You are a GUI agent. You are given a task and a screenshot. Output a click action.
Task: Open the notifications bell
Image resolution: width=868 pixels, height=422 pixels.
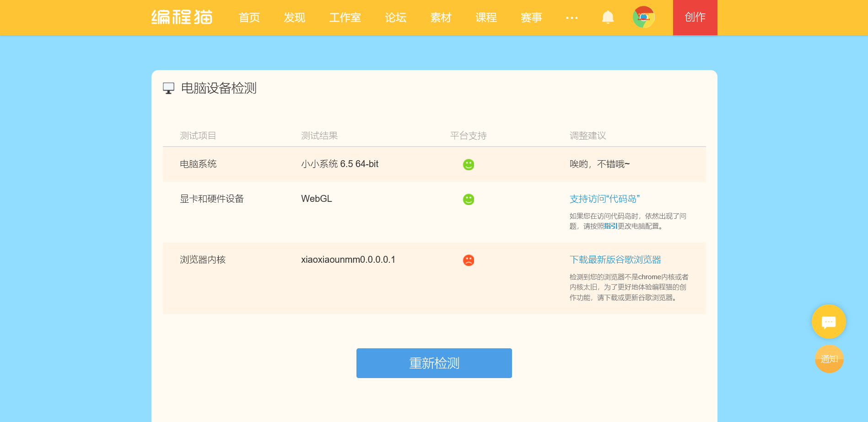pyautogui.click(x=608, y=17)
